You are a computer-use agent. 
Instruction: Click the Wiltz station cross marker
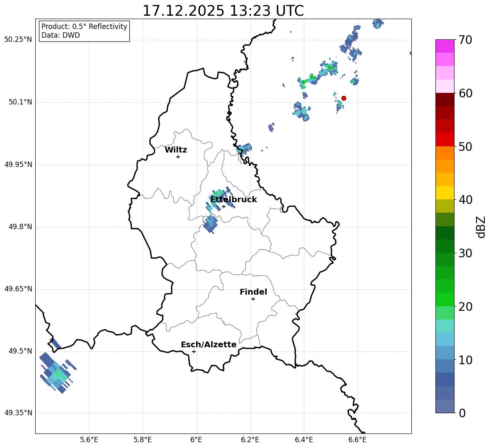pos(178,157)
